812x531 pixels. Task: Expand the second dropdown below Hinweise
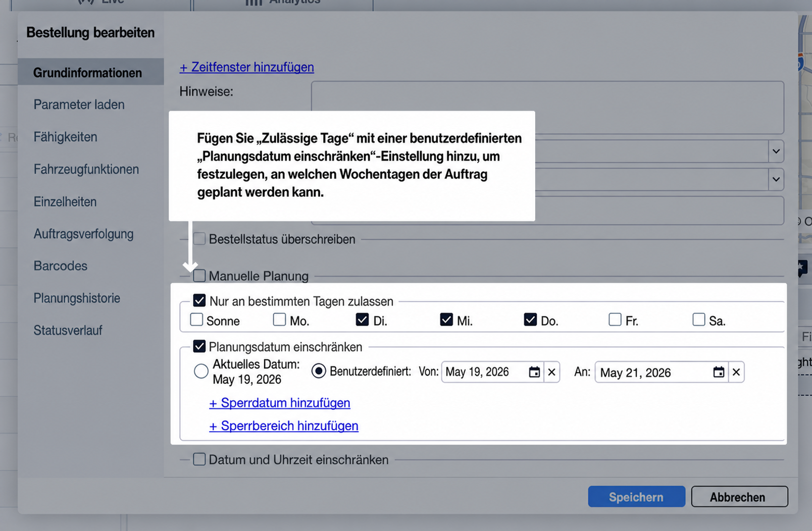pyautogui.click(x=776, y=180)
